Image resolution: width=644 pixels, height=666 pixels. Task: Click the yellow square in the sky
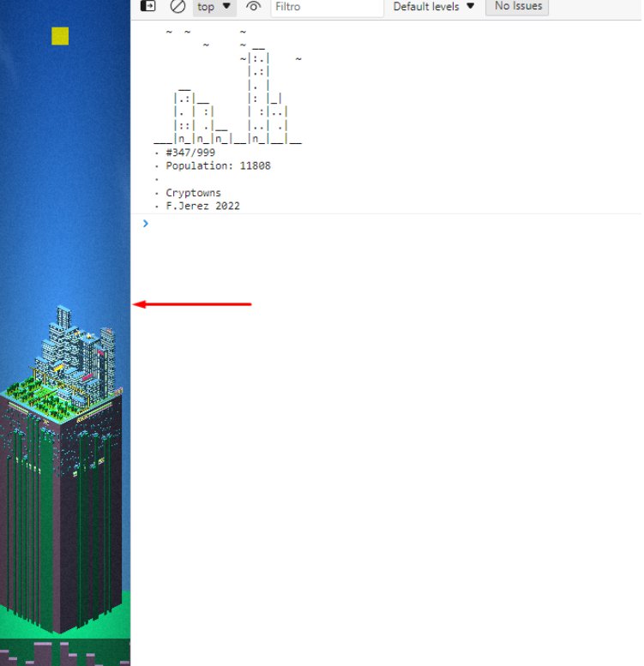[x=60, y=36]
